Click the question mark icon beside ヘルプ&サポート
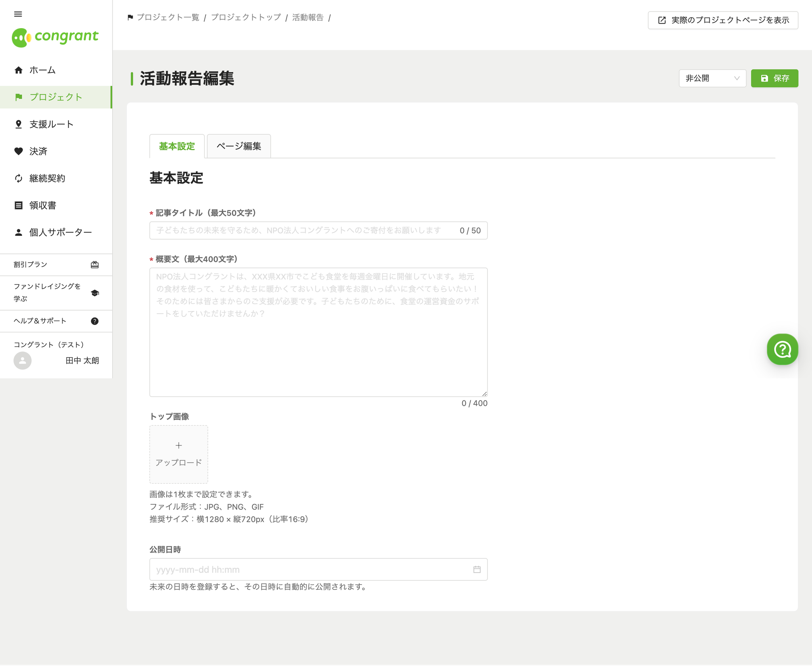Screen dimensions: 812x666 click(95, 321)
